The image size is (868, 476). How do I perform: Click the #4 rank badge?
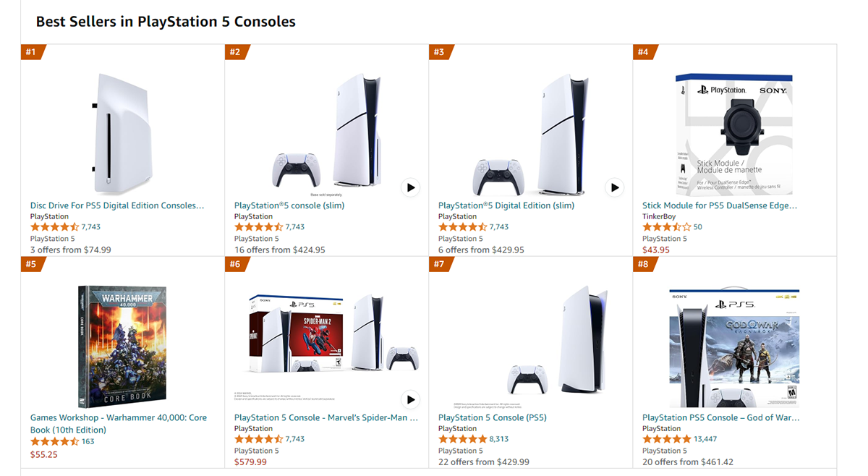(x=644, y=52)
